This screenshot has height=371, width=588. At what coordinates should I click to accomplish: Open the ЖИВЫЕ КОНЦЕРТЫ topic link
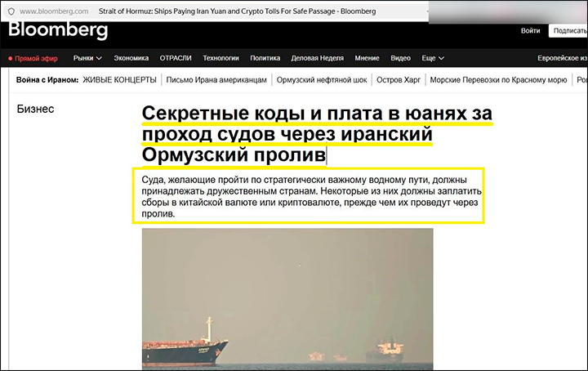(119, 80)
